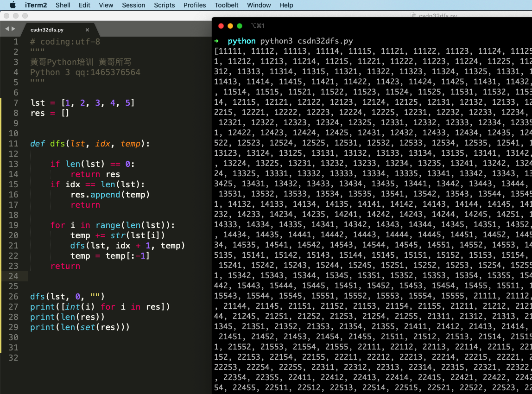Viewport: 532px width, 394px height.
Task: Click the 'print([int(i) for i in res])' line
Action: click(100, 307)
